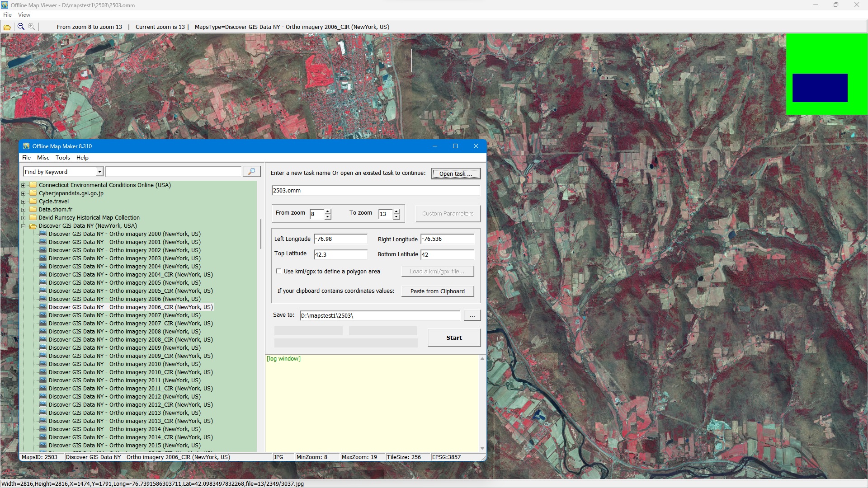The height and width of the screenshot is (488, 868).
Task: Click the Top Latitude input field
Action: coord(340,254)
